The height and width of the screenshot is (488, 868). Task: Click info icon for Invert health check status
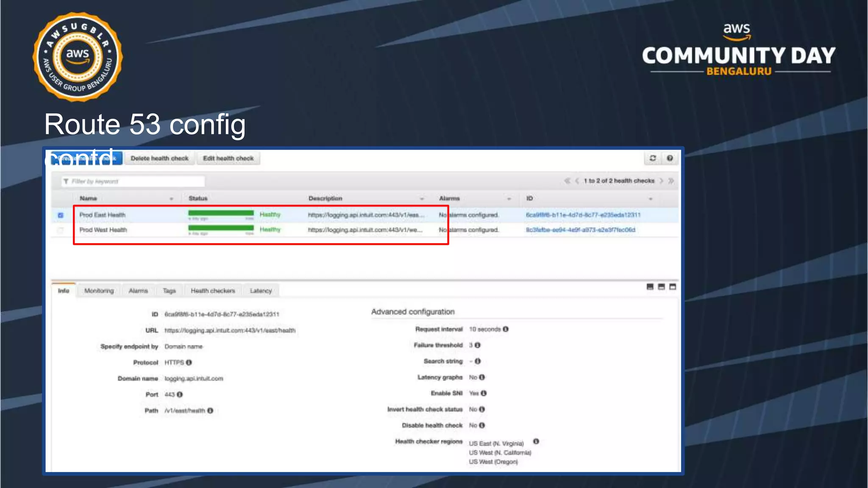click(482, 409)
